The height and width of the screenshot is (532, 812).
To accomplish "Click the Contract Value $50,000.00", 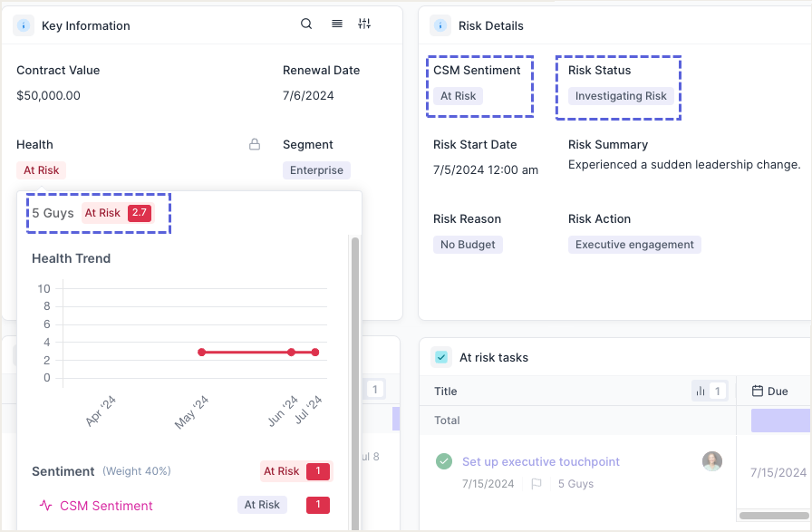I will pyautogui.click(x=48, y=96).
